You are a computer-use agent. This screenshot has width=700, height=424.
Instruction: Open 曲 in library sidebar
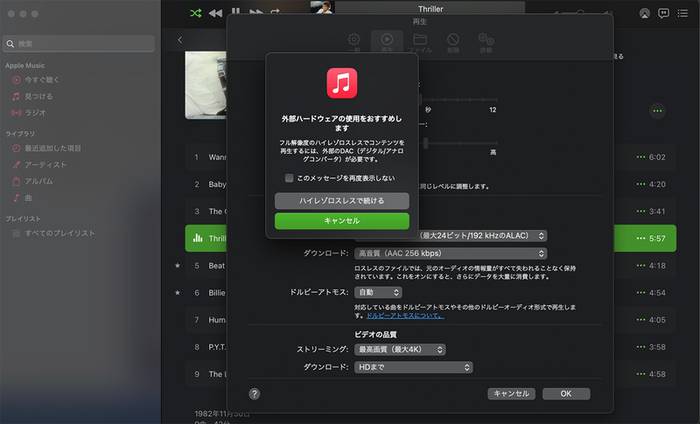pyautogui.click(x=22, y=198)
